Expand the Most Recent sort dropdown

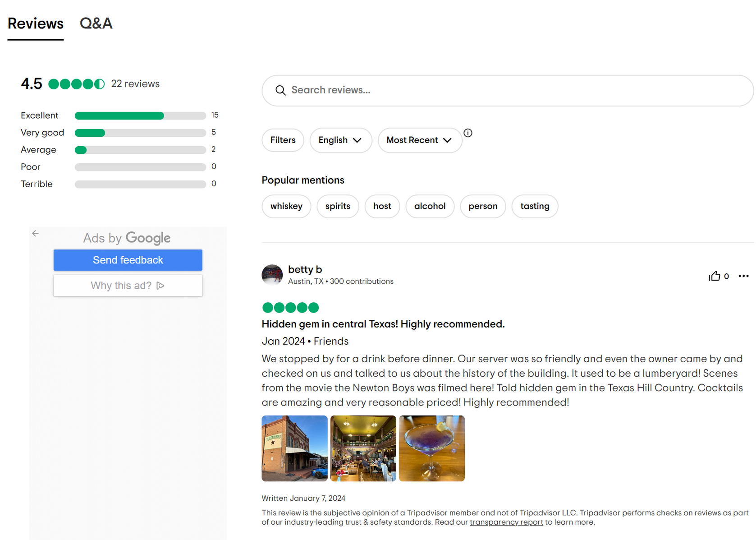click(419, 140)
